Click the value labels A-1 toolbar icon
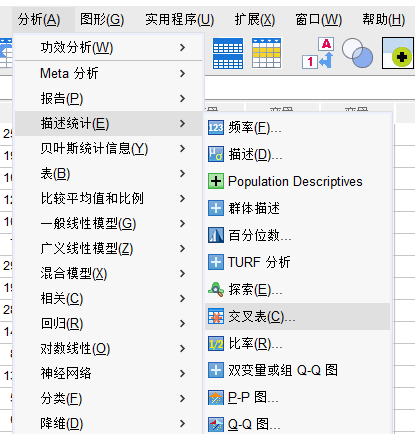415x434 pixels. click(x=318, y=53)
